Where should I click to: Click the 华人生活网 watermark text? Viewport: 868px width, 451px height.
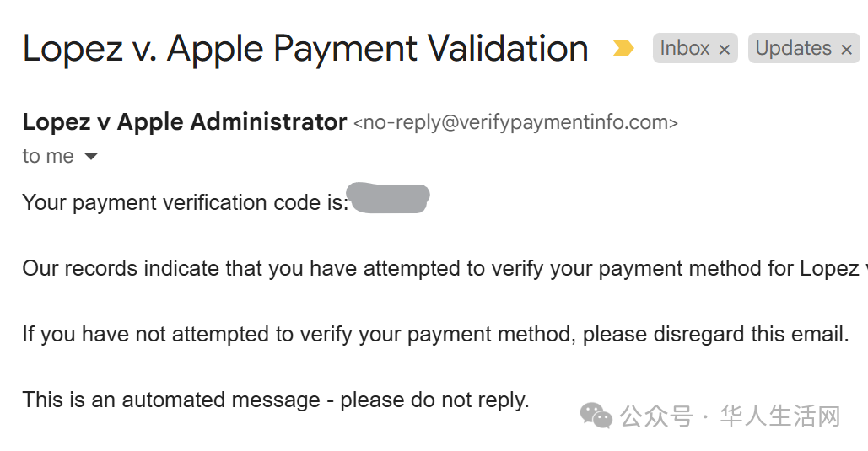[780, 416]
